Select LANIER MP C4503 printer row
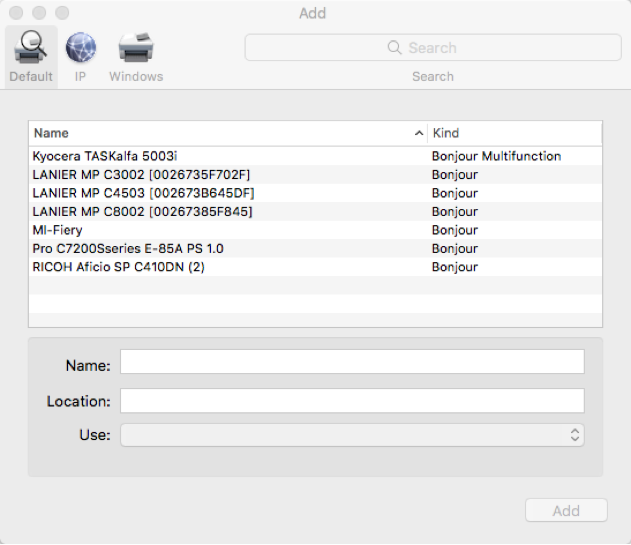This screenshot has width=631, height=545. point(316,193)
